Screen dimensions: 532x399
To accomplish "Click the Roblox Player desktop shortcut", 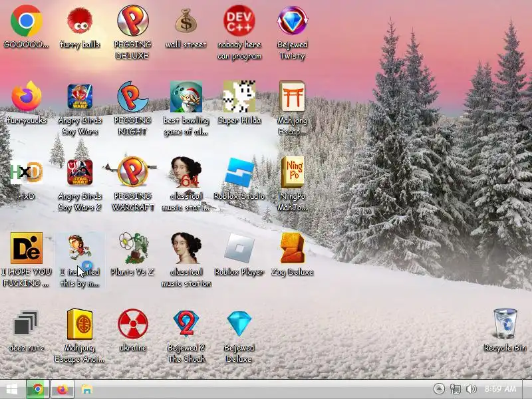I will [239, 248].
